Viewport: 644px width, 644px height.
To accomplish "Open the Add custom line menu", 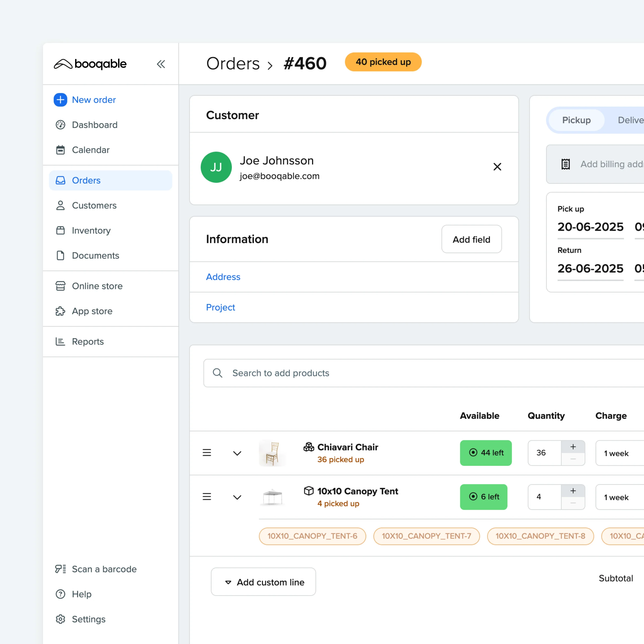I will [263, 582].
